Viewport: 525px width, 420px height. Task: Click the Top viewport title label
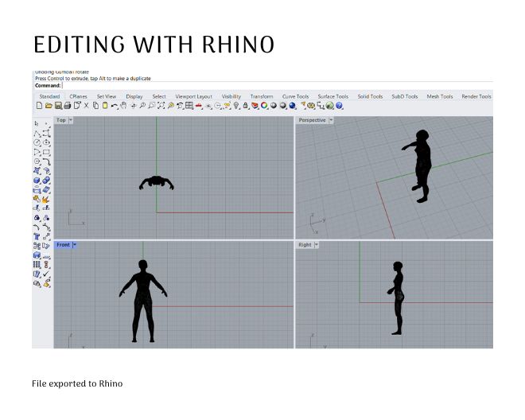pyautogui.click(x=61, y=120)
